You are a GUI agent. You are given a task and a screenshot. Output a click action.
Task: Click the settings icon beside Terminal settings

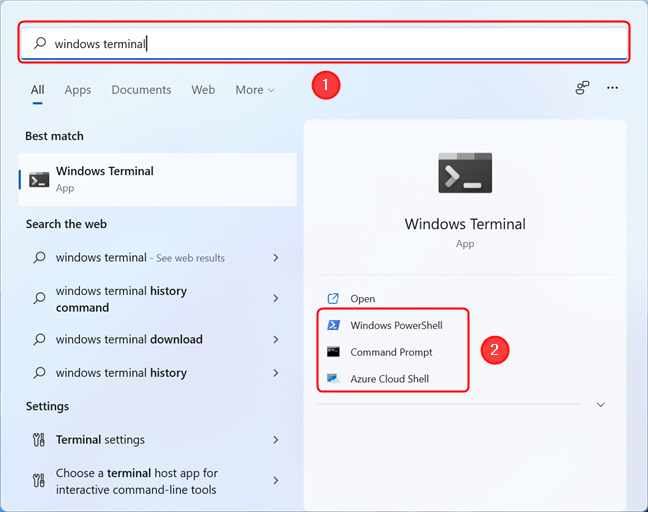tap(39, 440)
